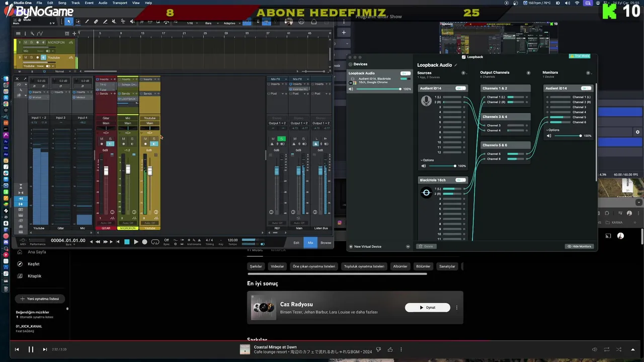Add a Monitor in Loopback
The image size is (644, 362).
(588, 73)
